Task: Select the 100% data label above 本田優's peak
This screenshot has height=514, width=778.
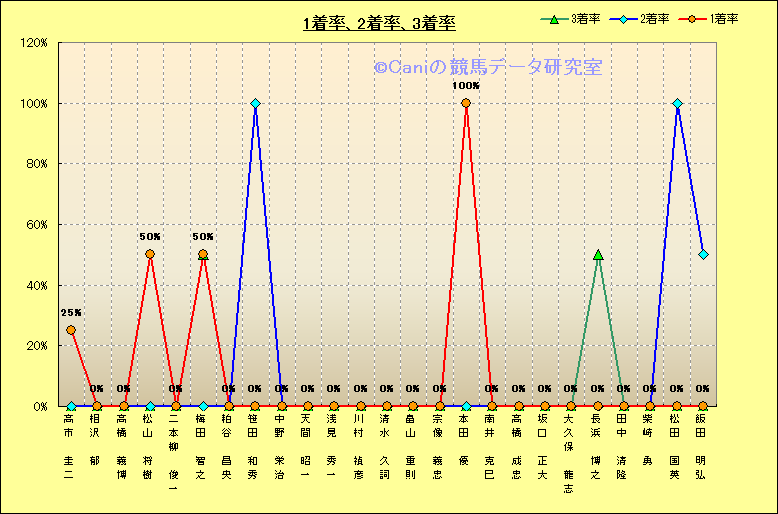Action: pos(466,86)
